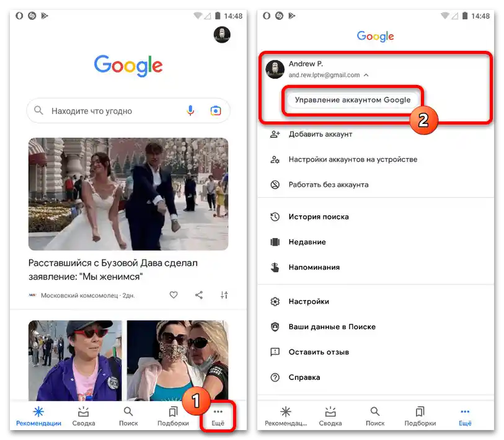The image size is (504, 440).
Task: Select Рекомендации tab on left screen
Action: pos(38,416)
